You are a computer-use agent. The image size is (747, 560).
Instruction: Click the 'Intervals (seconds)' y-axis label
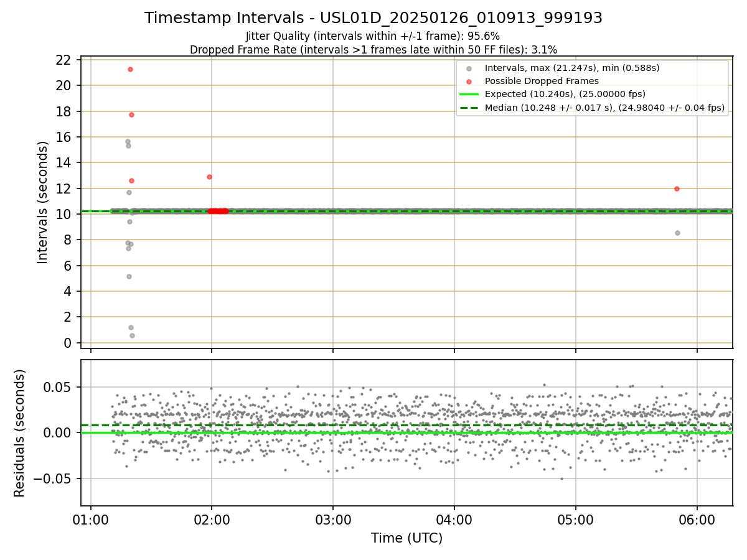pos(42,202)
